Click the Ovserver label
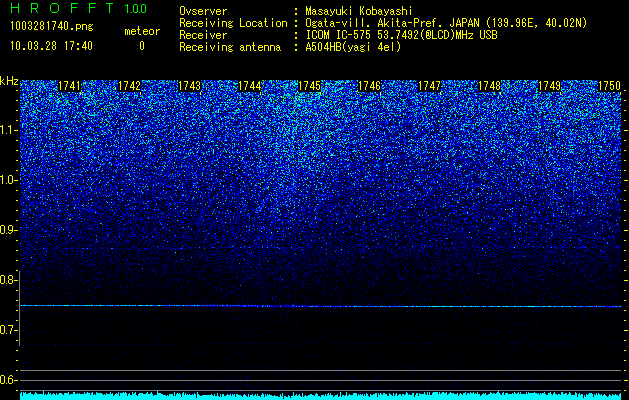The image size is (629, 400). click(203, 11)
